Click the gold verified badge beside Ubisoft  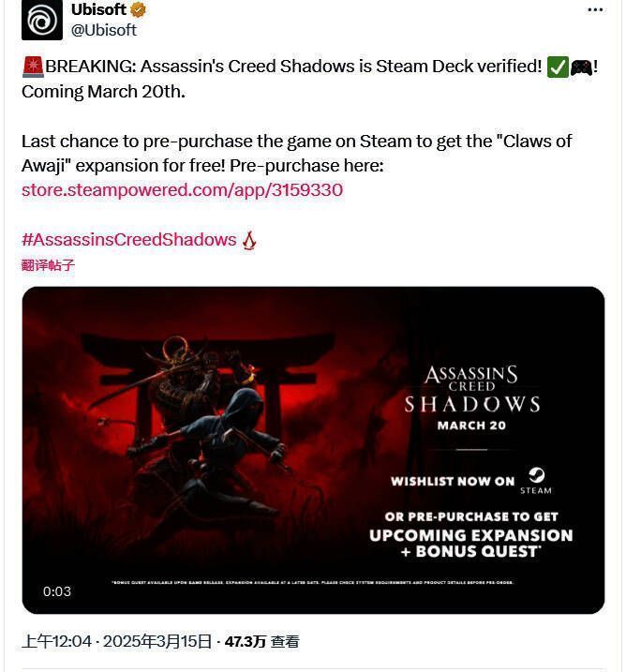click(138, 9)
